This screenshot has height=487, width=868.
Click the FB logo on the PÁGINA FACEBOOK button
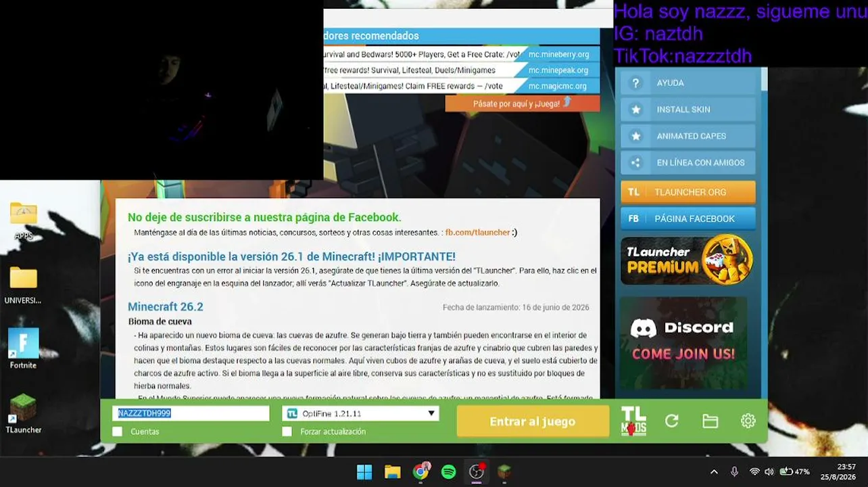633,218
